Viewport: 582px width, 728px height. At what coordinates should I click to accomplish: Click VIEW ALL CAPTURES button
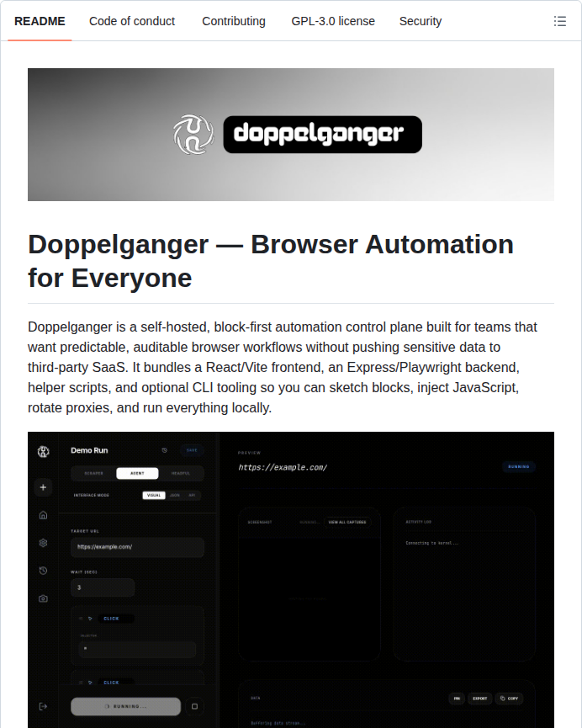(347, 522)
